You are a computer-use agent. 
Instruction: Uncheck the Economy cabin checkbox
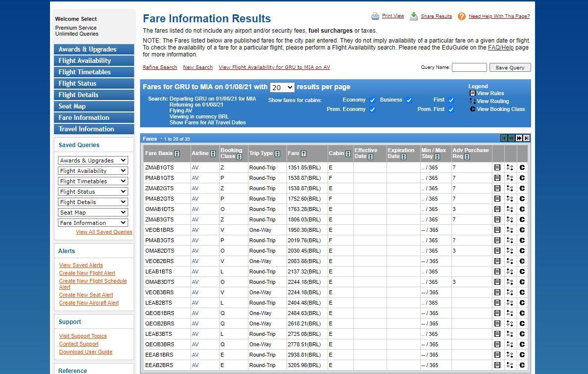tap(372, 100)
